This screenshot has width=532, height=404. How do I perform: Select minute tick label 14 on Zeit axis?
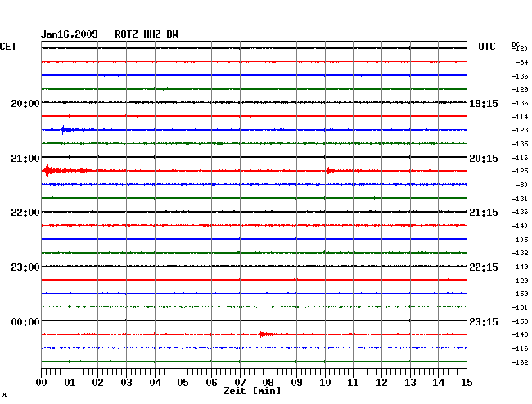point(439,382)
